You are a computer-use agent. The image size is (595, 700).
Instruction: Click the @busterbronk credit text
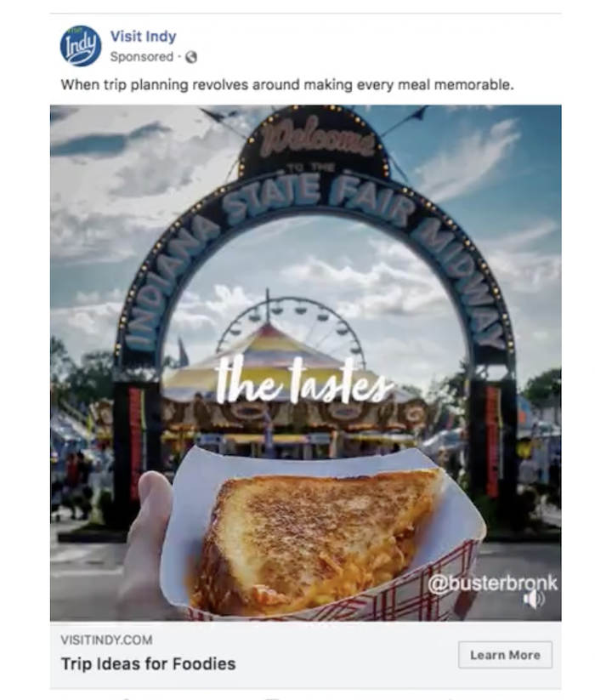(492, 583)
